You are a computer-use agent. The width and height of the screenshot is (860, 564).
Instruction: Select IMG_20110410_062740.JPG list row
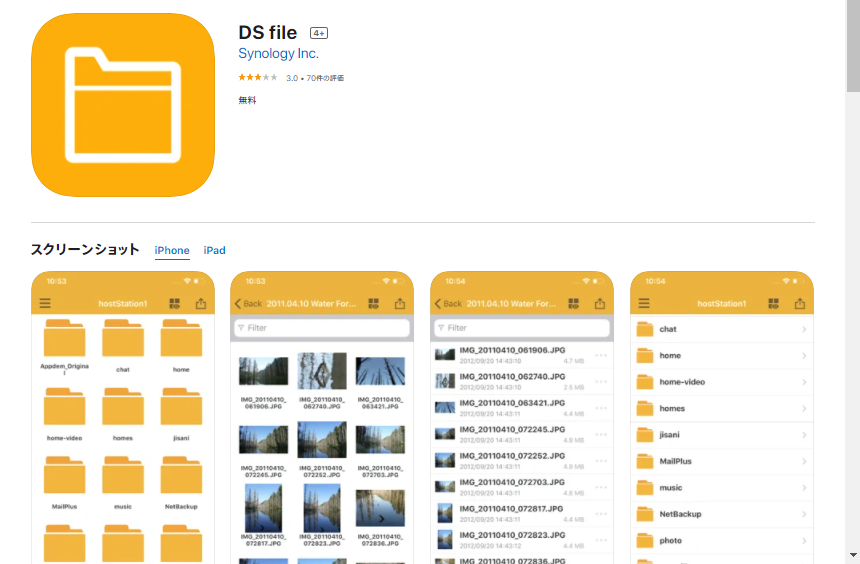click(522, 381)
